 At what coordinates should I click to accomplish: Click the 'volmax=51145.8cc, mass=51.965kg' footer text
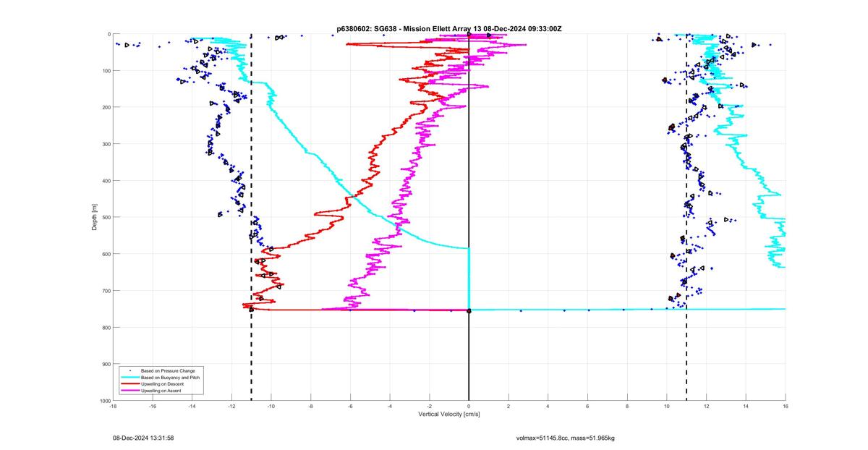click(x=566, y=438)
